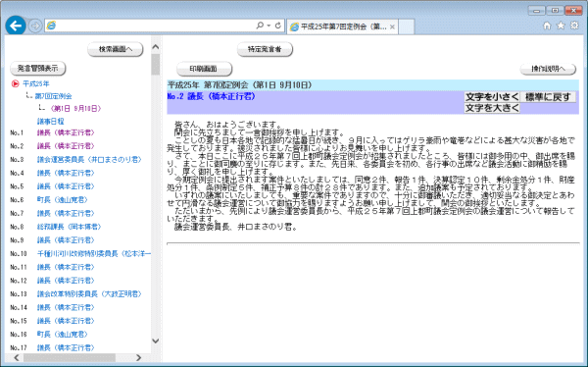The image size is (588, 367).
Task: Click the sidebar horizontal scroll left arrow
Action: tap(17, 357)
